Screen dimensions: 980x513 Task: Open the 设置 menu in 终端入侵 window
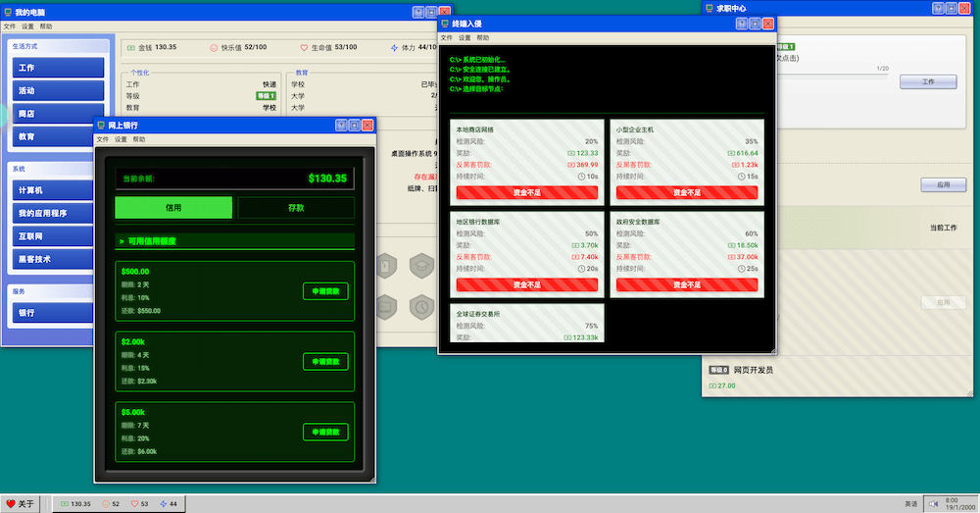pos(465,37)
